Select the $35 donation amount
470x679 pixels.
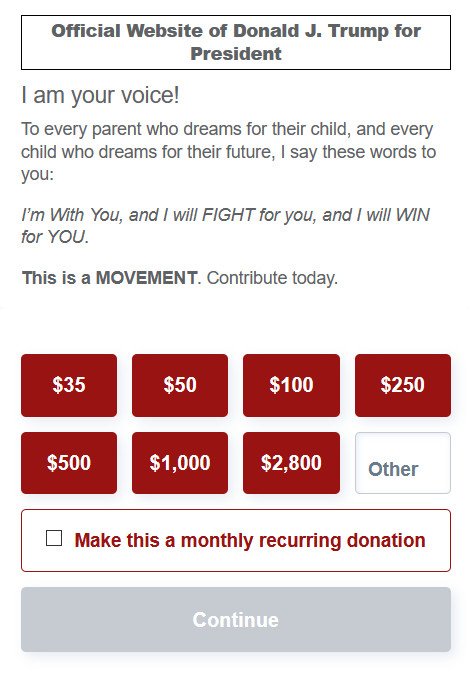69,385
